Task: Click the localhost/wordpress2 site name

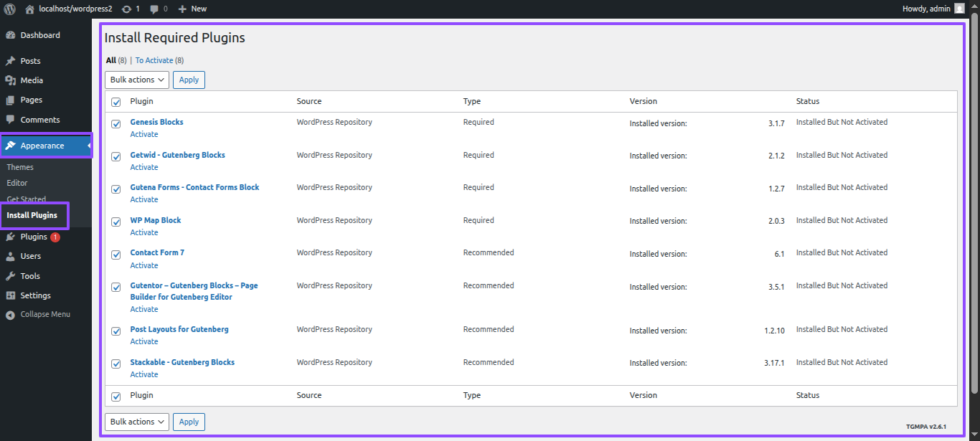Action: [75, 9]
